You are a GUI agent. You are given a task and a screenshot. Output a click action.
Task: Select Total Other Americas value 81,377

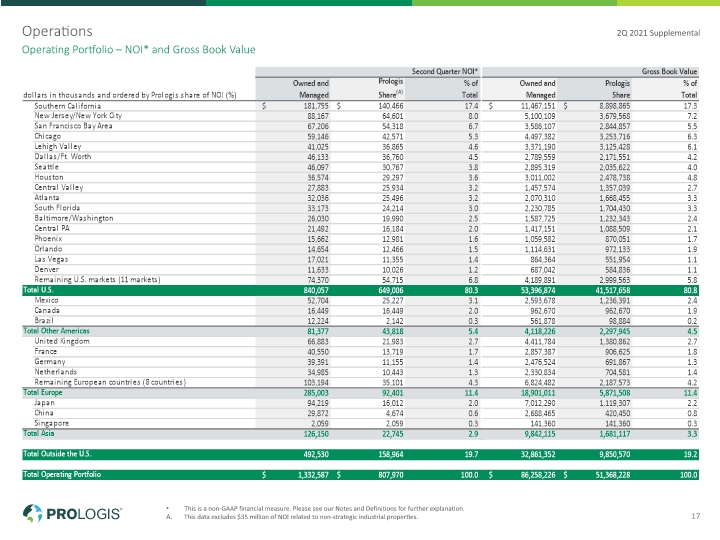pos(318,331)
